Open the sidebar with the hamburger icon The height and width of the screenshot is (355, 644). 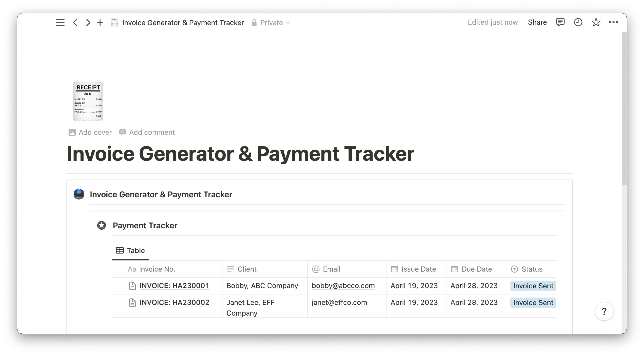tap(60, 22)
